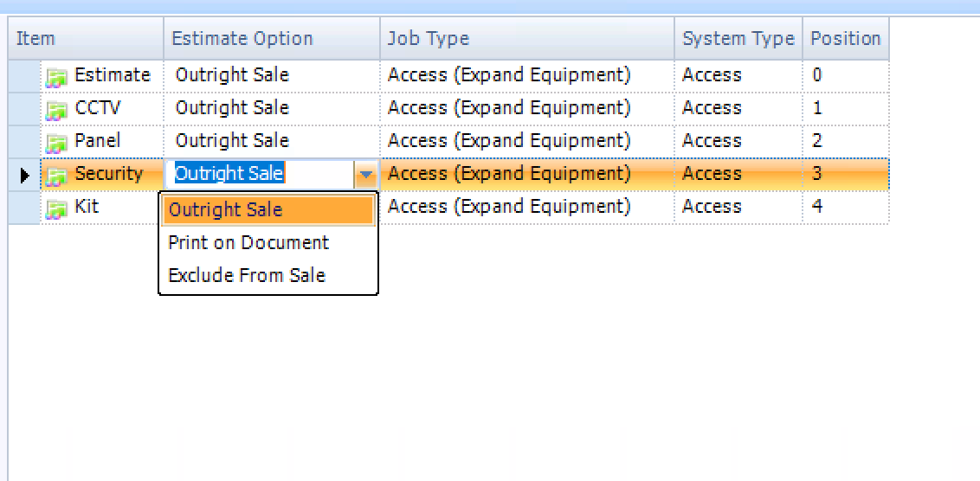The height and width of the screenshot is (481, 980).
Task: Click the icon beside the Kit item
Action: (56, 208)
